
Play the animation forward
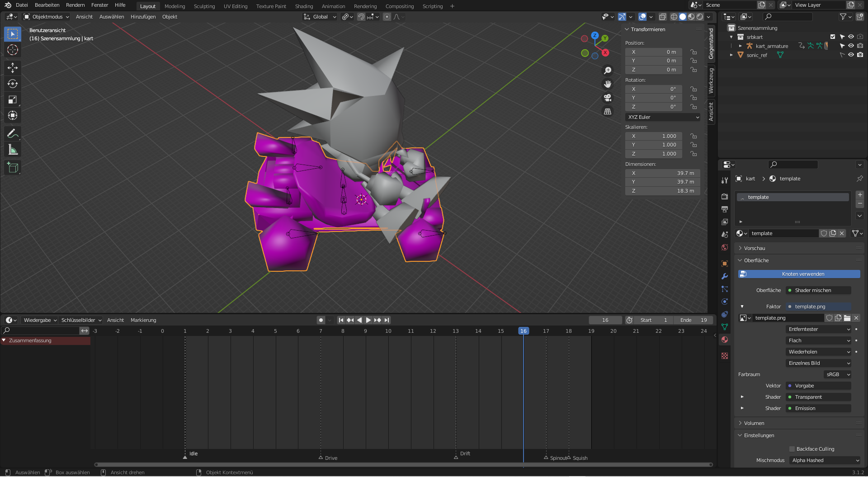coord(368,320)
